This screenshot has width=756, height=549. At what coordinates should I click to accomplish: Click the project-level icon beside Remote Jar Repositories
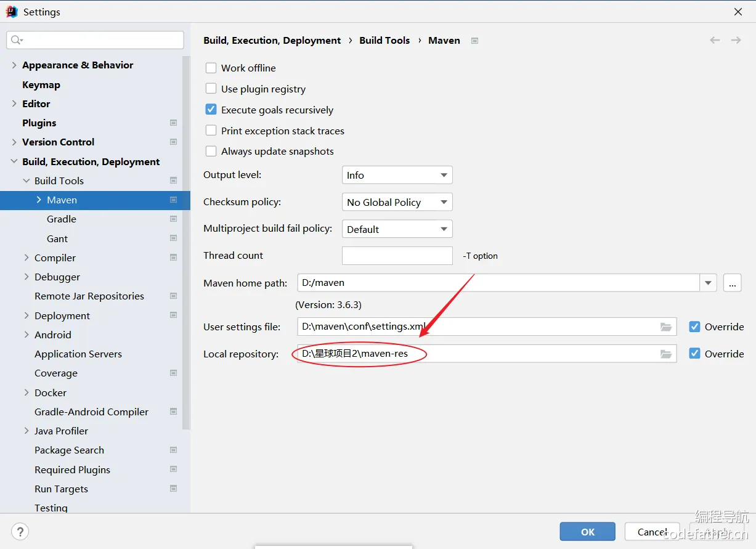click(173, 296)
